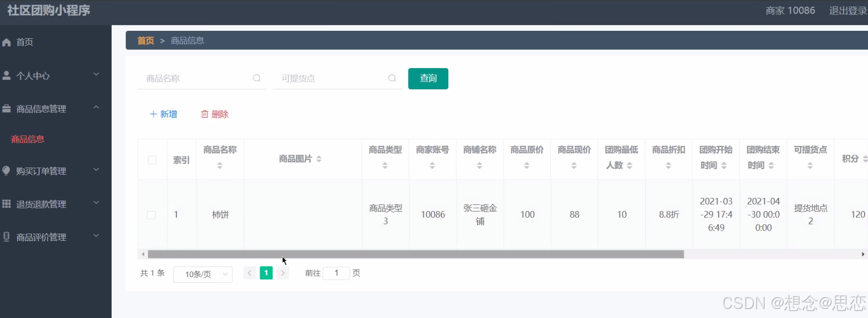Sort by 商品原价 column arrows

click(527, 166)
